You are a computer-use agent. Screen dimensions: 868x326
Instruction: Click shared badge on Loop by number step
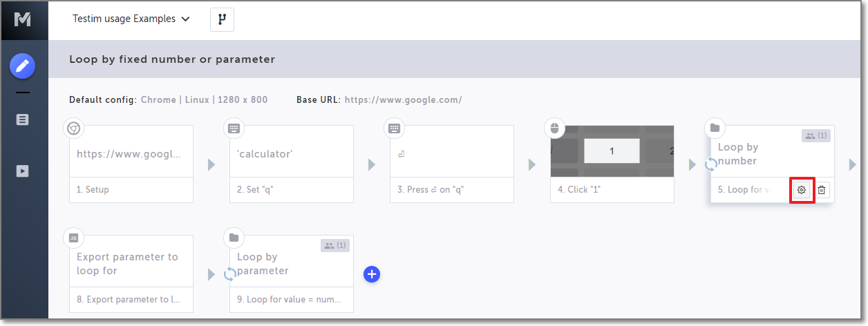click(x=816, y=136)
